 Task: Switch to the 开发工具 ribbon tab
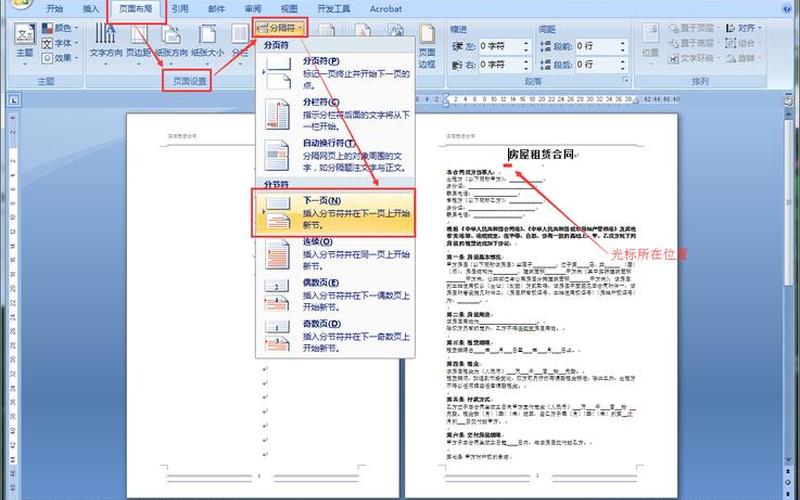(334, 9)
